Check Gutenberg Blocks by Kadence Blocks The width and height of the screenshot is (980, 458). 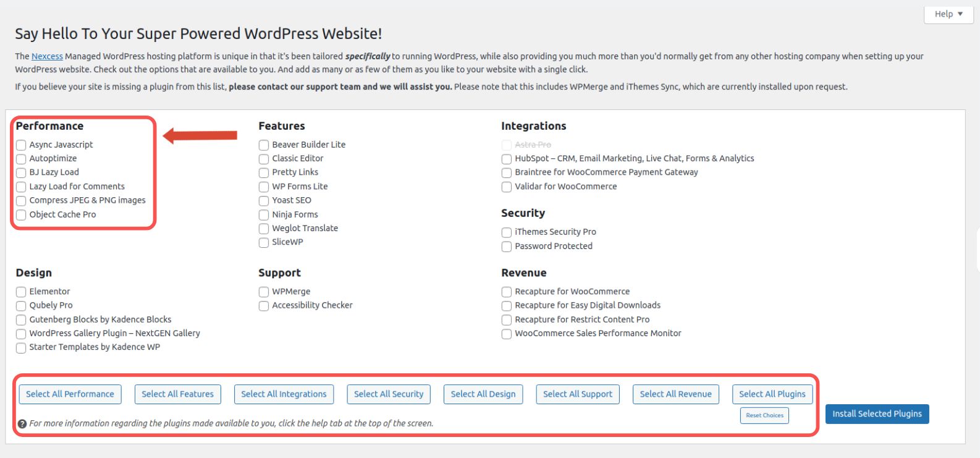click(x=21, y=320)
